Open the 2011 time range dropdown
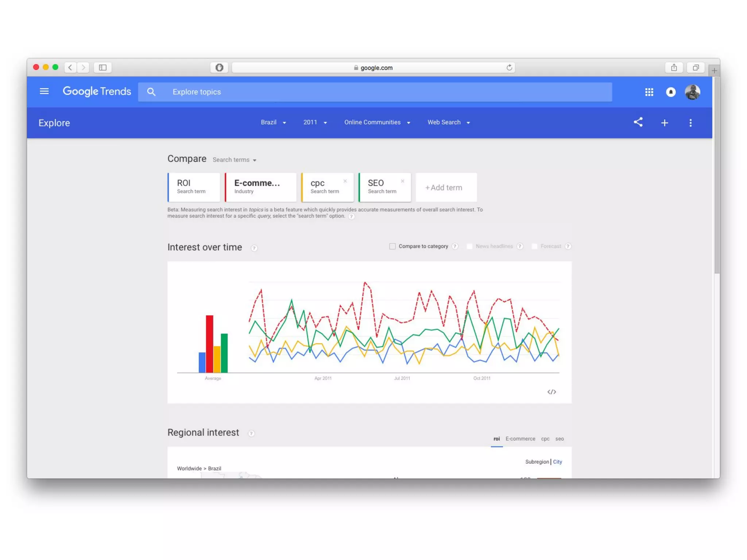Viewport: 747px width, 560px height. click(x=315, y=122)
